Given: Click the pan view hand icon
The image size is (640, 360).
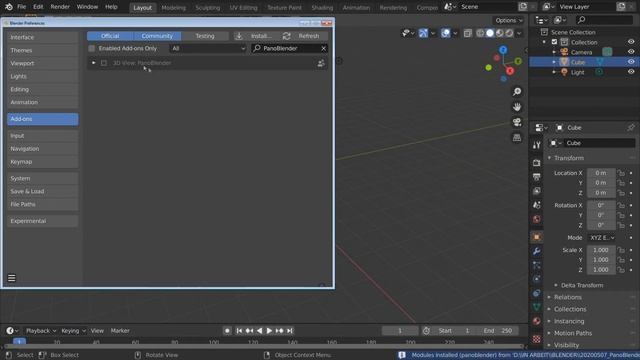Looking at the screenshot, I should (x=517, y=107).
